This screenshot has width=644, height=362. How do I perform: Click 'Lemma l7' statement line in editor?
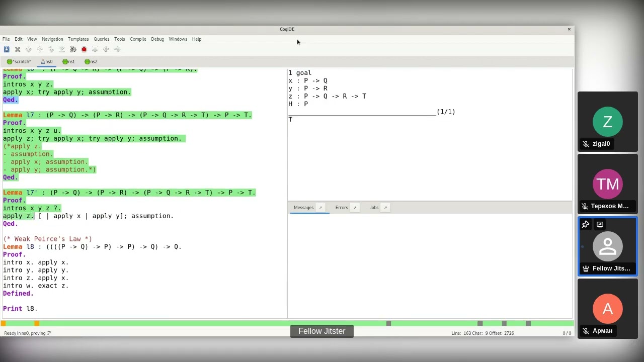coord(127,115)
